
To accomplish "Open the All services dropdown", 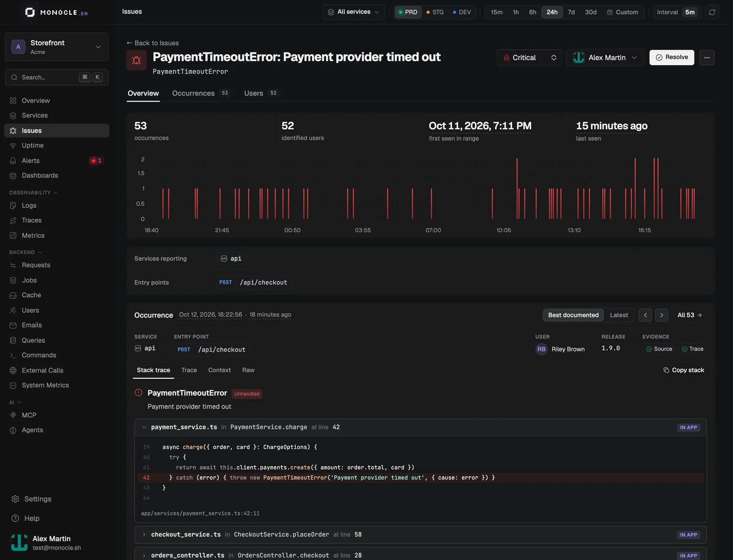I will point(353,12).
